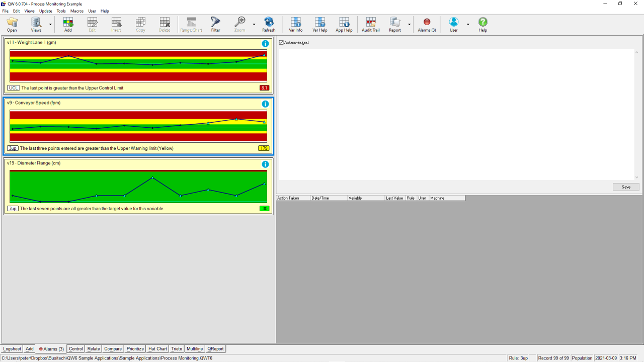Expand the Views dropdown arrow
Image resolution: width=644 pixels, height=362 pixels.
(50, 24)
